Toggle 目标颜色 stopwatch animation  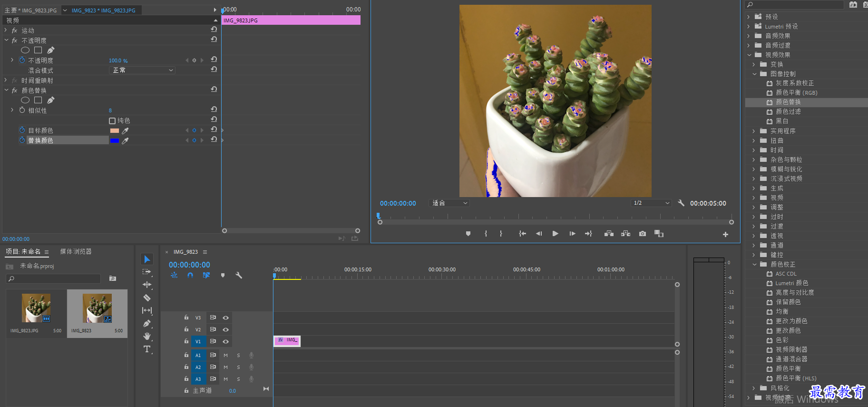click(x=22, y=130)
